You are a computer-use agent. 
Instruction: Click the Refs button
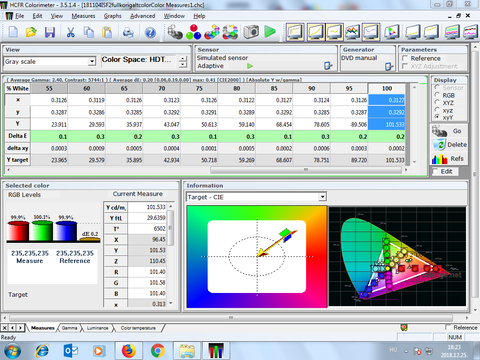click(x=449, y=159)
